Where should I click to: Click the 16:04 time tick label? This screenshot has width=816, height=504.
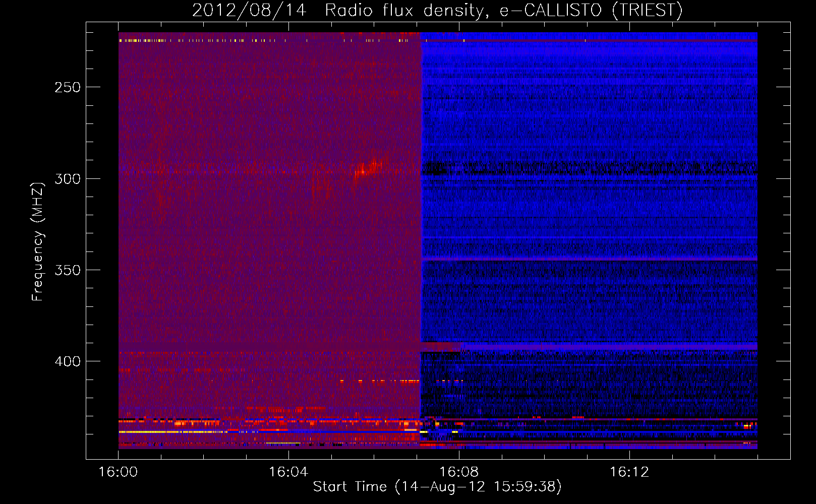pyautogui.click(x=288, y=472)
